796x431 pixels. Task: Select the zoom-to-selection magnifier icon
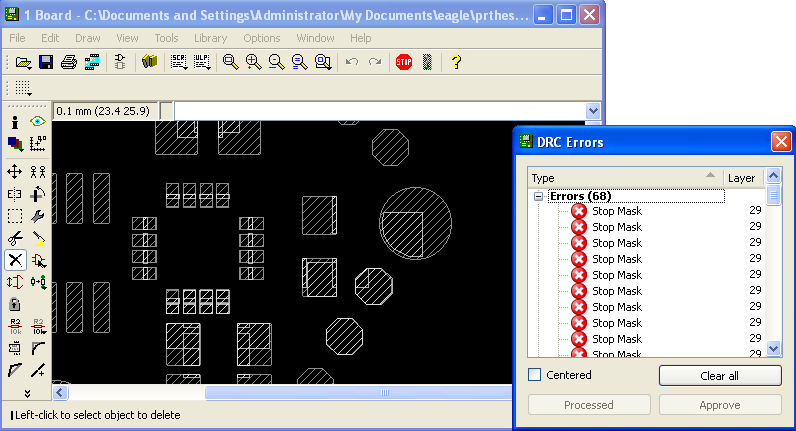(323, 62)
